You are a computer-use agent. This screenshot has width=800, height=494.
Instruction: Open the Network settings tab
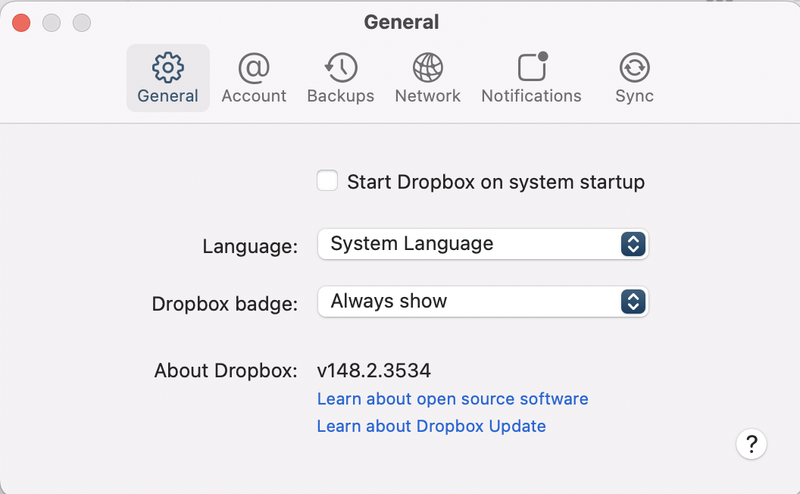pyautogui.click(x=428, y=78)
